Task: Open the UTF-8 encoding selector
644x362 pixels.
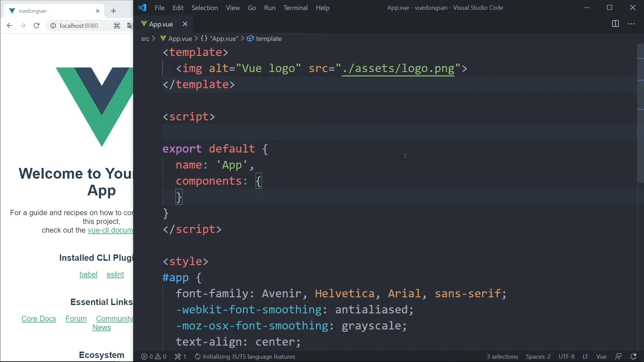Action: coord(566,356)
